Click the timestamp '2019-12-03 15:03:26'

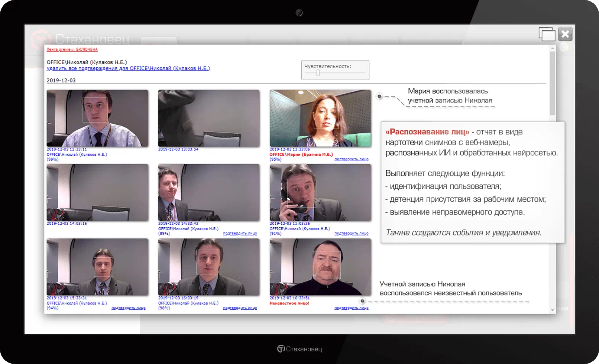coord(290,224)
